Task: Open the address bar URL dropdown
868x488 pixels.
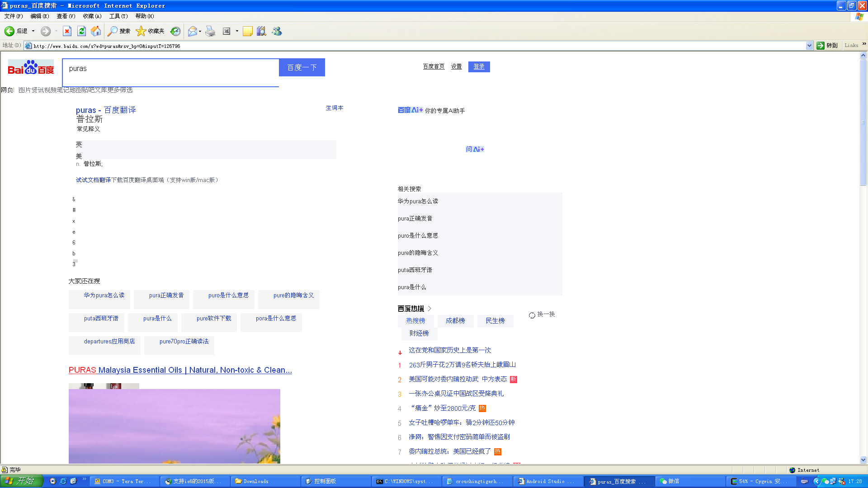Action: pos(809,46)
